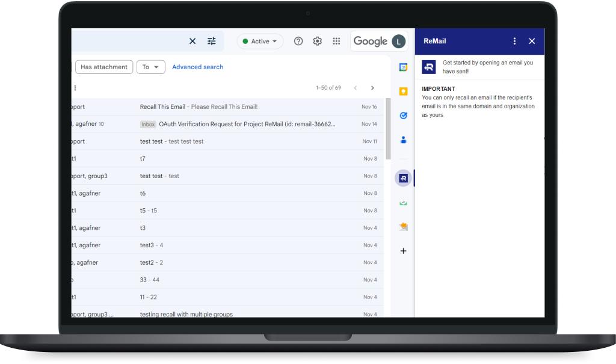Open the Active status dropdown
Image resolution: width=616 pixels, height=364 pixels.
[260, 42]
